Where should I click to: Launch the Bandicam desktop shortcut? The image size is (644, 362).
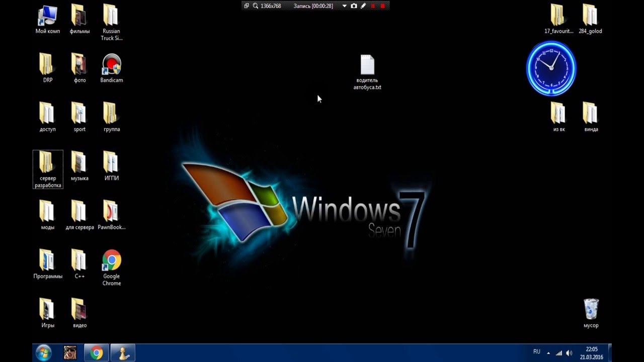(x=111, y=68)
